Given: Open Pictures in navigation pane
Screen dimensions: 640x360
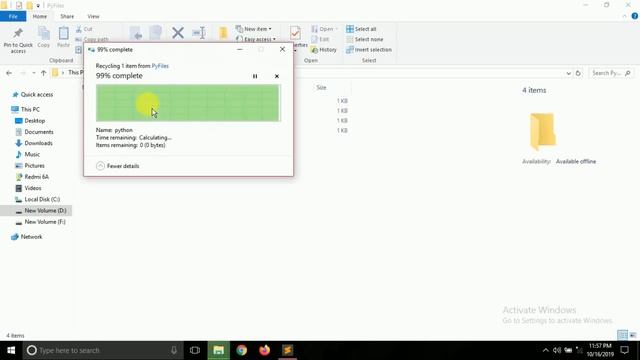Looking at the screenshot, I should point(30,166).
